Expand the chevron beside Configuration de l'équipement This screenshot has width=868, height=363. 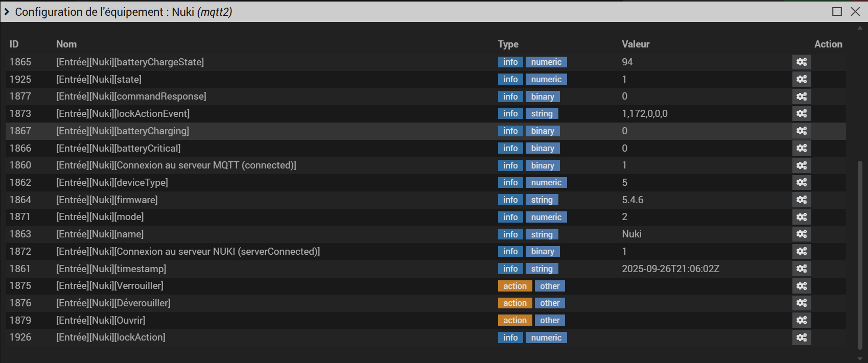[7, 12]
